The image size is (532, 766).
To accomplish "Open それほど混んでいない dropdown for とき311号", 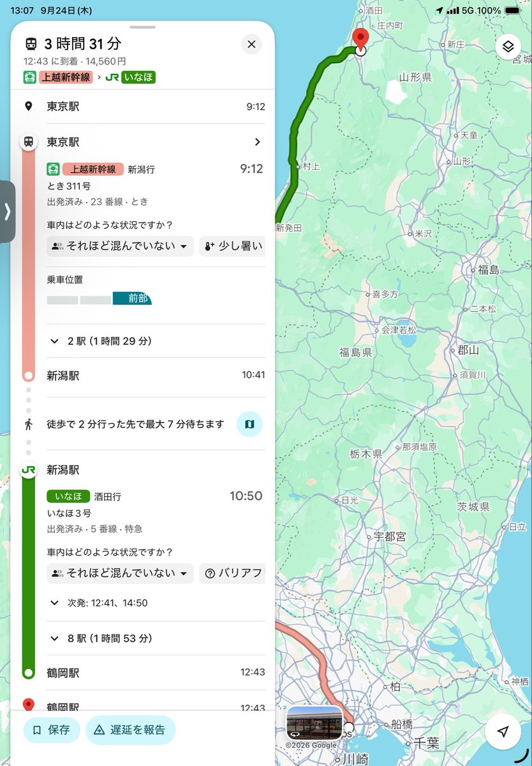I will (120, 246).
